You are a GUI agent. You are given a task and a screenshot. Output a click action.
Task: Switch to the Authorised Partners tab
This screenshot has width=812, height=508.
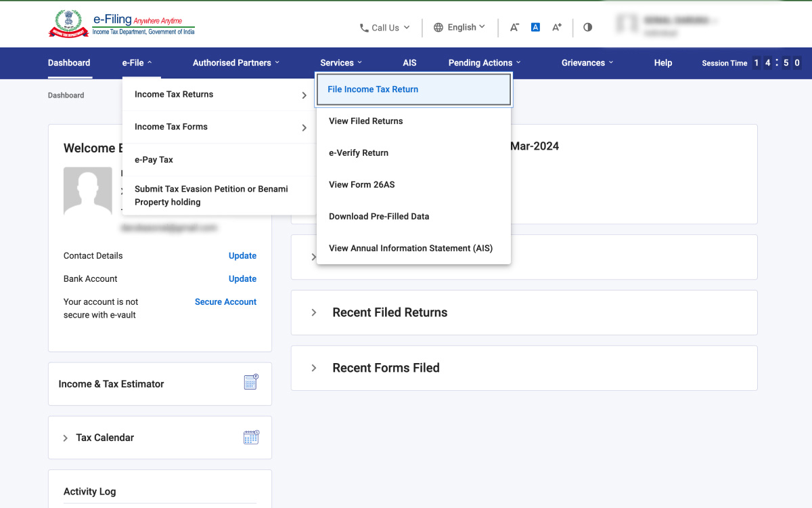(232, 62)
